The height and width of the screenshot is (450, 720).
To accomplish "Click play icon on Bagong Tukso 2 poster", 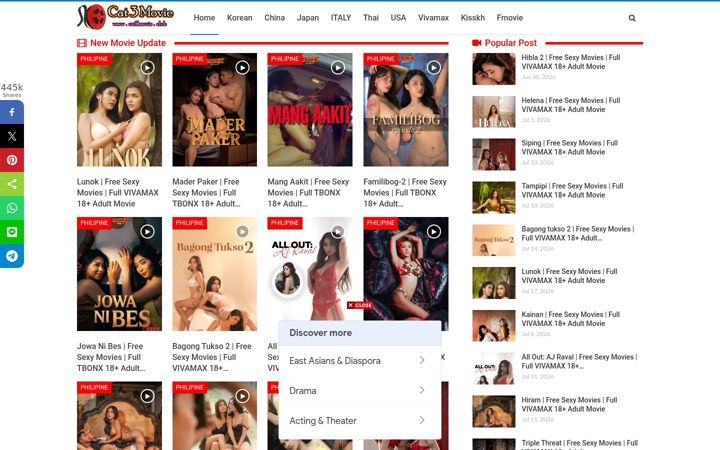I will coord(242,231).
